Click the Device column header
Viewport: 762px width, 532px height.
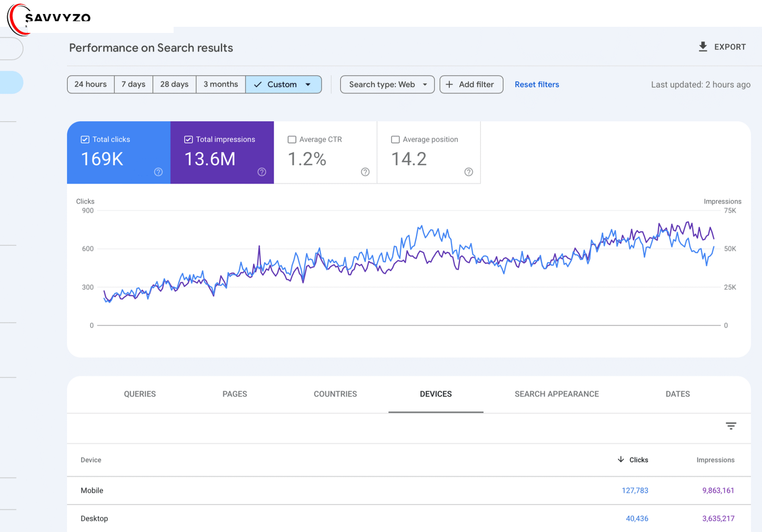(x=91, y=460)
